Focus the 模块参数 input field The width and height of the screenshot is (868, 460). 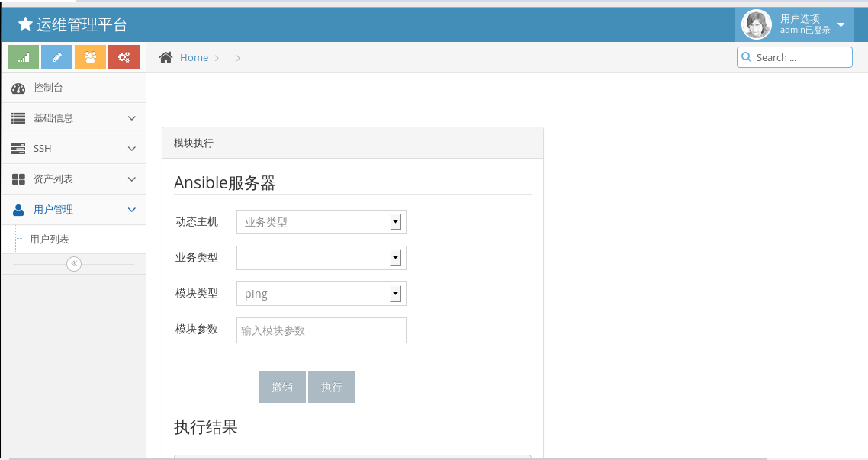[x=321, y=330]
